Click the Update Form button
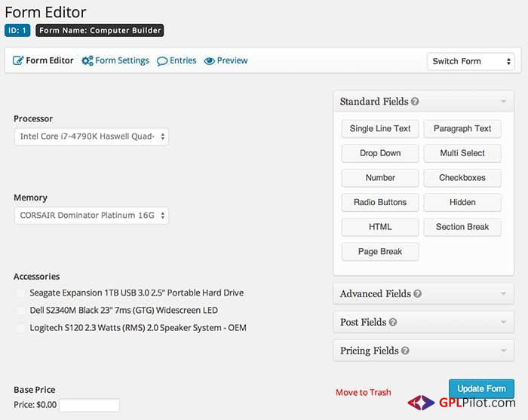Image resolution: width=528 pixels, height=420 pixels. pyautogui.click(x=481, y=388)
